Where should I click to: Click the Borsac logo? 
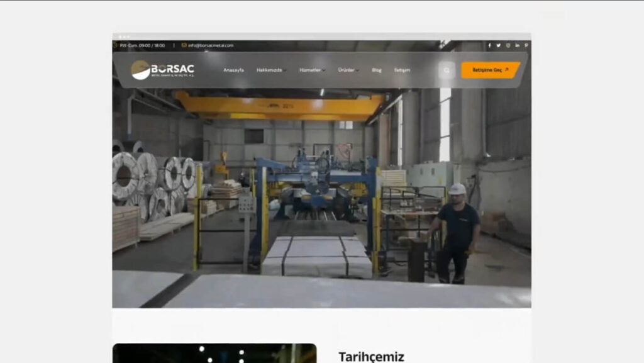point(163,70)
